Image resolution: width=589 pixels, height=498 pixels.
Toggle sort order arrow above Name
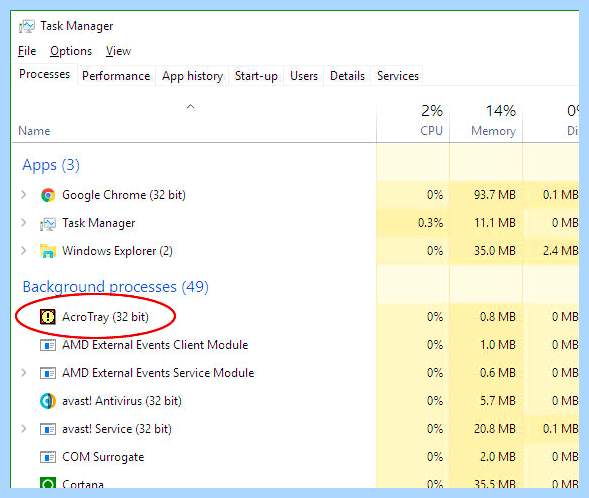[x=191, y=107]
